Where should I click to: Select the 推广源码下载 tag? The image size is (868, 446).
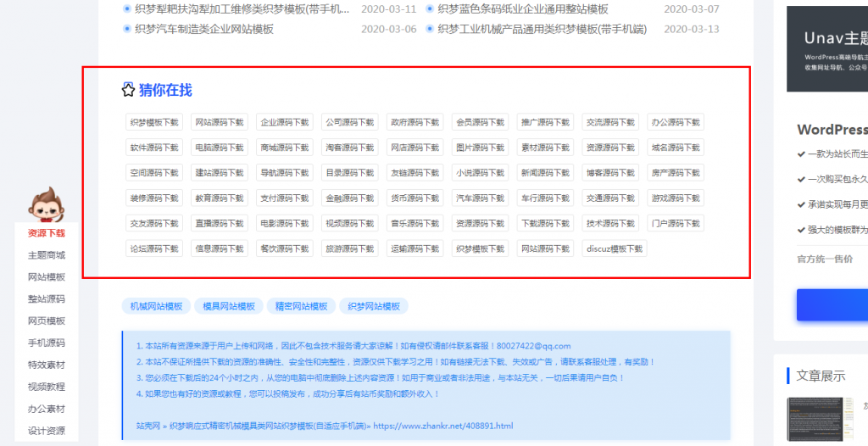click(x=545, y=122)
